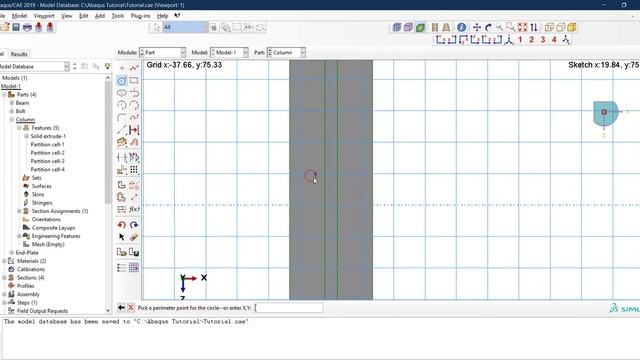Viewport: 640px width, 360px height.
Task: Open the Plug-ins menu
Action: point(140,16)
